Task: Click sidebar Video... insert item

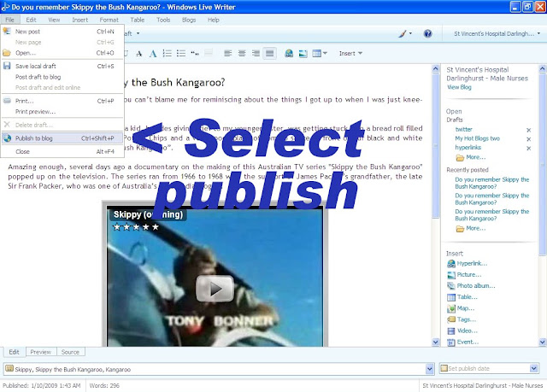Action: click(462, 331)
